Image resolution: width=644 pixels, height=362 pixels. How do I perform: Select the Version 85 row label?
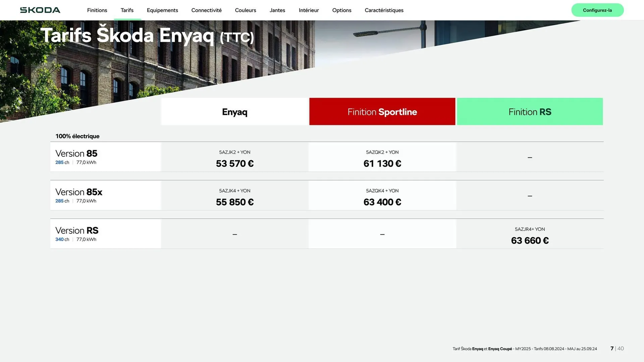(76, 154)
